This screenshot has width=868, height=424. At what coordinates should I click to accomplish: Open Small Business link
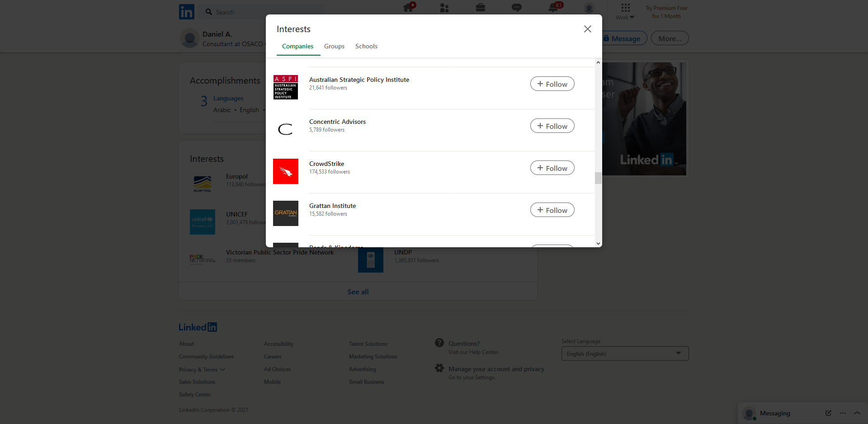[x=367, y=382]
